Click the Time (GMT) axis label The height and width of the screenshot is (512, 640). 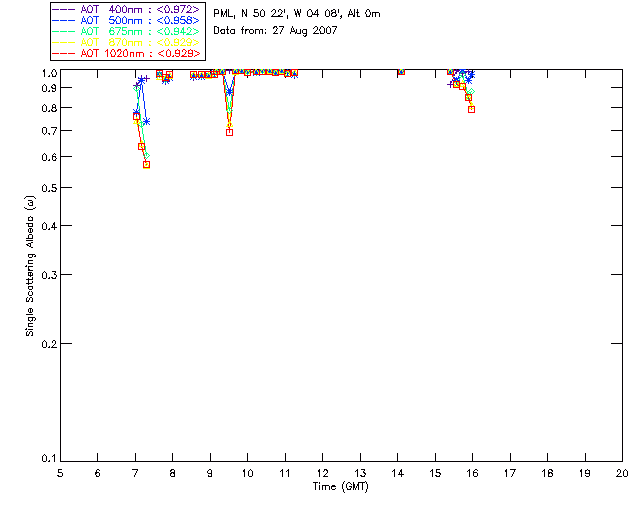[x=340, y=487]
